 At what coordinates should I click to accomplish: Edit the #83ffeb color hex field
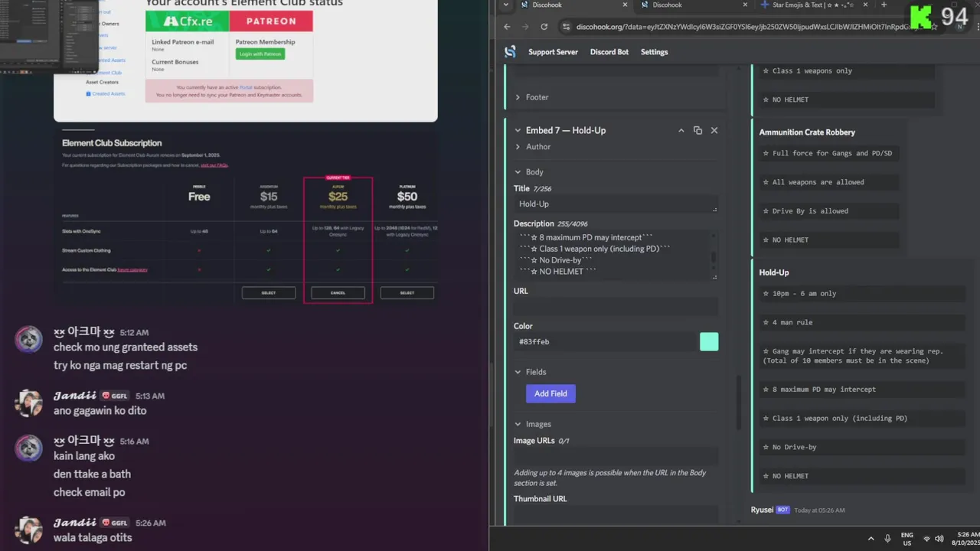pyautogui.click(x=605, y=342)
